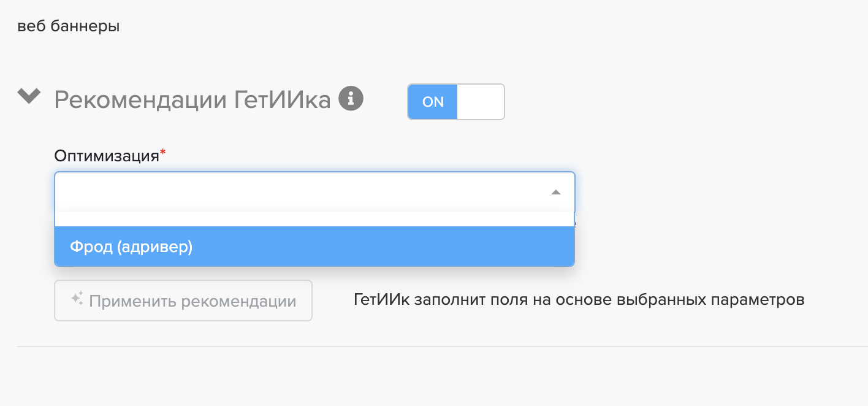Click the Рекомендации ГетИИка section heading
This screenshot has height=406, width=868.
[x=192, y=99]
